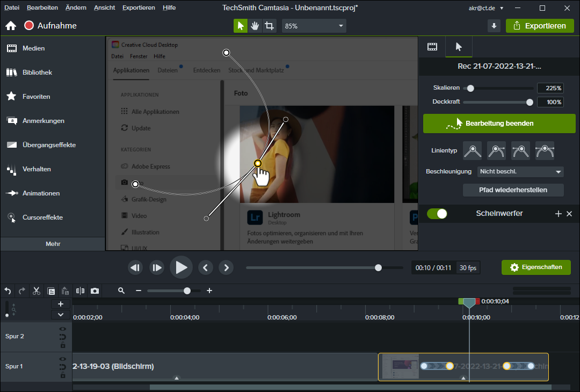The width and height of the screenshot is (580, 392).
Task: Click the Pfad wiederherstellen button
Action: click(513, 190)
